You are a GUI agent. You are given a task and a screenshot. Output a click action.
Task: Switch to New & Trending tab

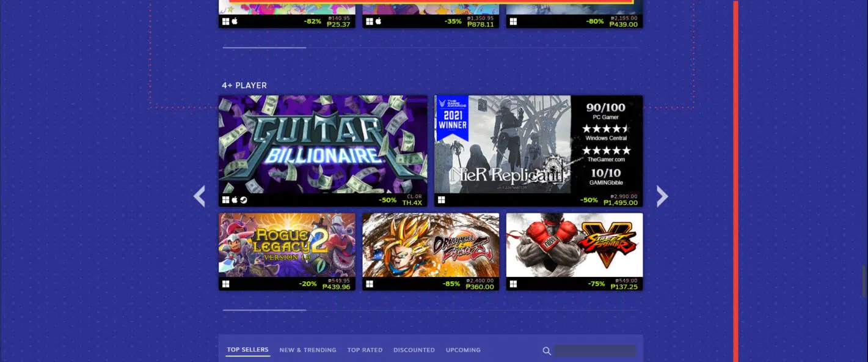(308, 350)
